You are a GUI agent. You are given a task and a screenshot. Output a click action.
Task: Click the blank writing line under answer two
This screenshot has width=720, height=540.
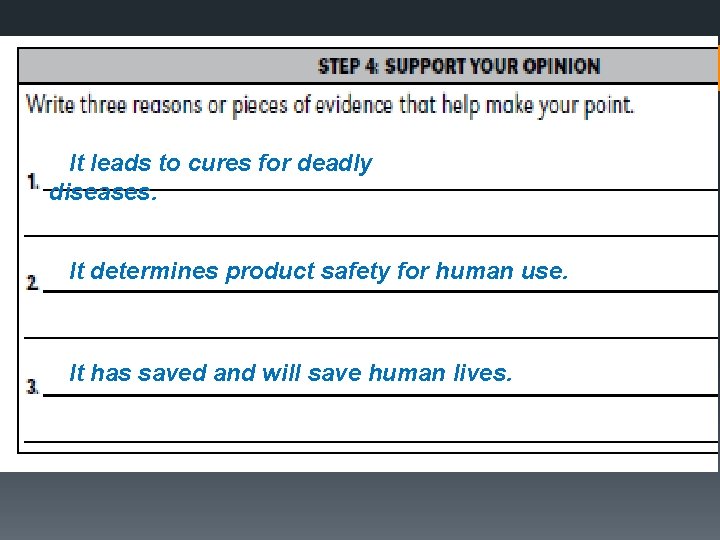(371, 338)
